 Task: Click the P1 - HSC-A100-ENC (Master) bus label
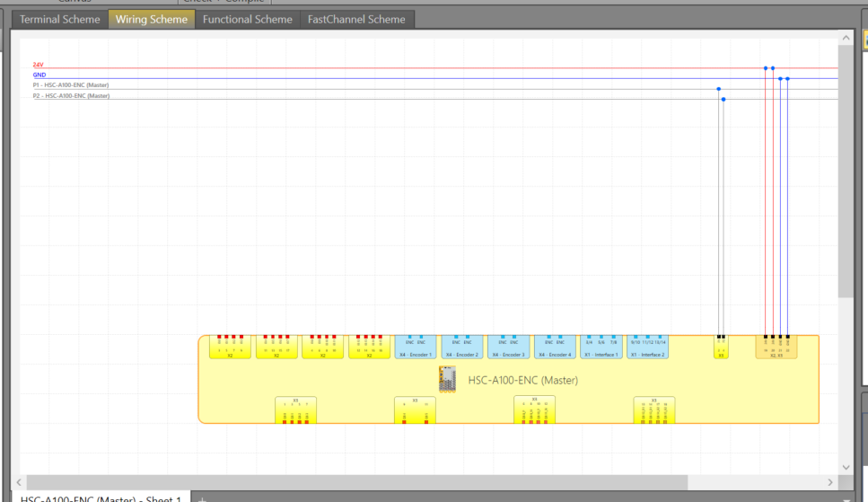[71, 85]
